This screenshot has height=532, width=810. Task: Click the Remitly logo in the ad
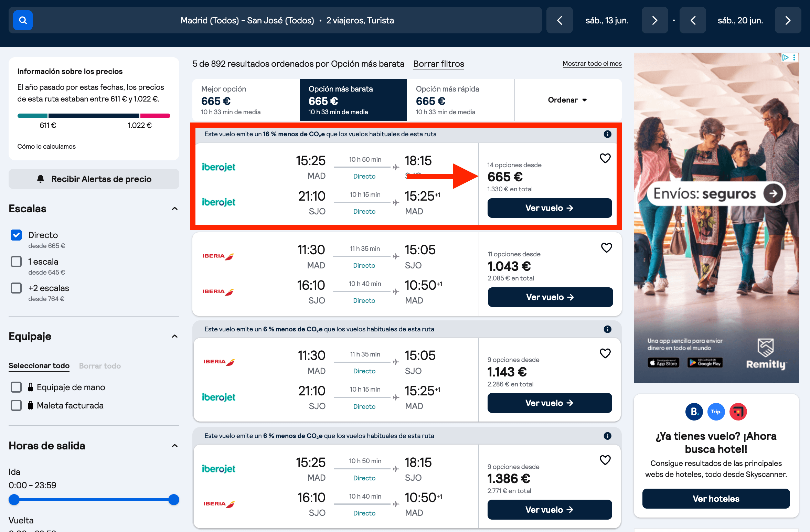tap(766, 354)
